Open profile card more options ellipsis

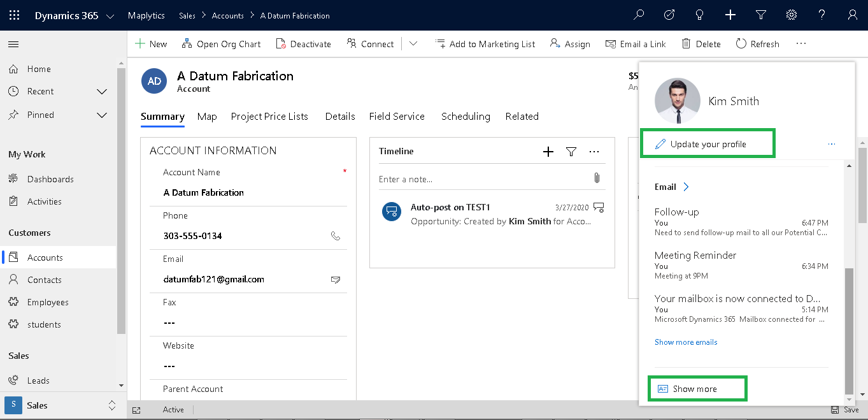click(831, 144)
